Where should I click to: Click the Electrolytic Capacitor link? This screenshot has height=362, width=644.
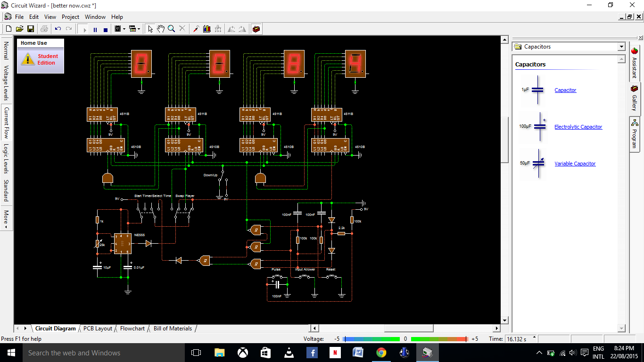point(578,127)
